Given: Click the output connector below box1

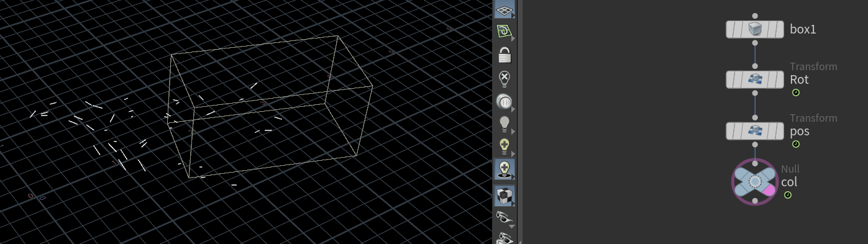Looking at the screenshot, I should 754,43.
